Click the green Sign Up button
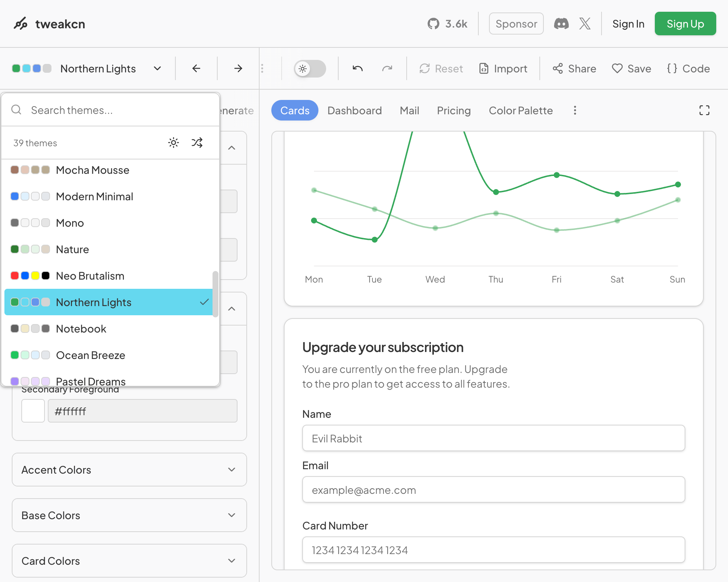 point(685,24)
